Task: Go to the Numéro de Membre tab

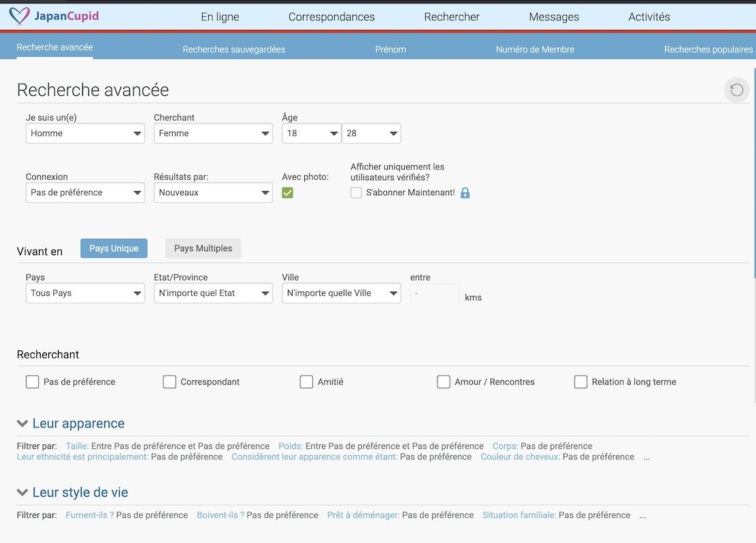Action: pyautogui.click(x=535, y=49)
